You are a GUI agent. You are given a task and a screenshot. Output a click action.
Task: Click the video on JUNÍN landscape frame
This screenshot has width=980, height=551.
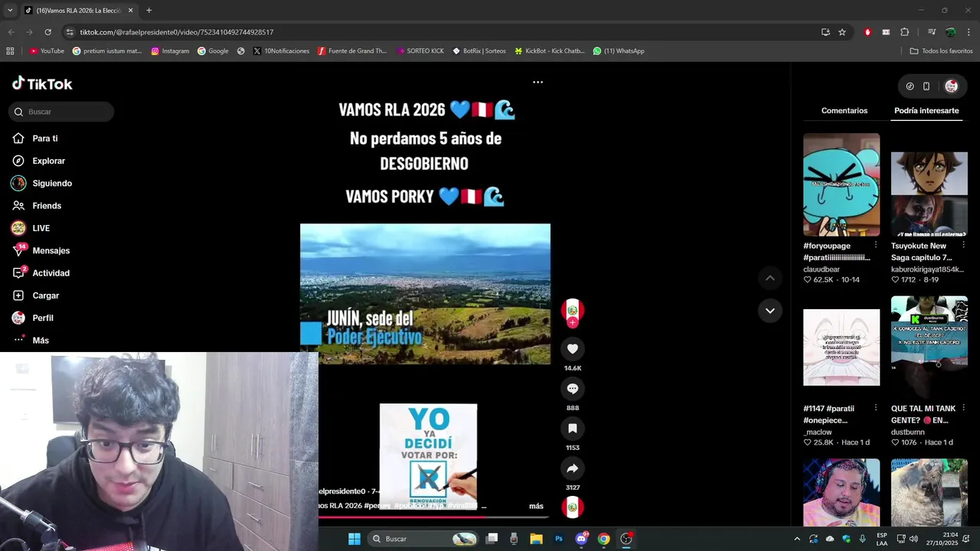pos(425,294)
